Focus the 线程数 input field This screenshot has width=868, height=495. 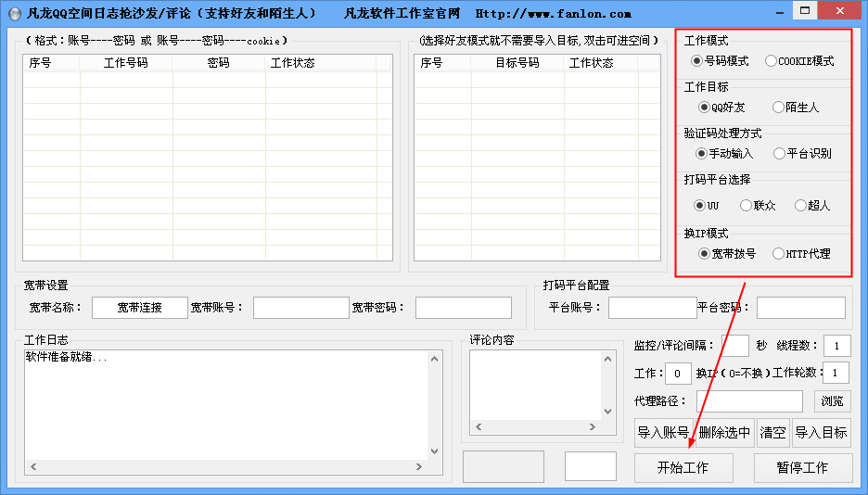(837, 346)
